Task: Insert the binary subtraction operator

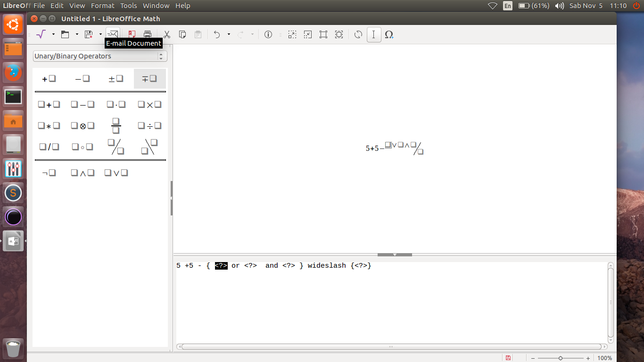Action: (x=83, y=105)
